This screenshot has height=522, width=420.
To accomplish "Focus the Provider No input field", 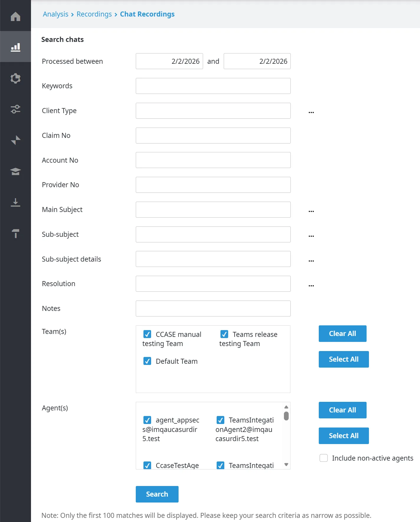I will point(213,185).
